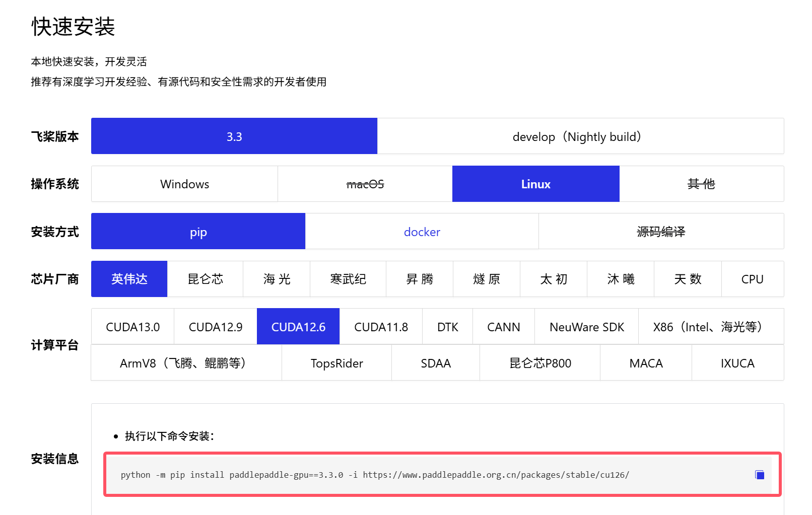Viewport: 812px width, 515px height.
Task: Click the python pip install command text
Action: (x=375, y=475)
